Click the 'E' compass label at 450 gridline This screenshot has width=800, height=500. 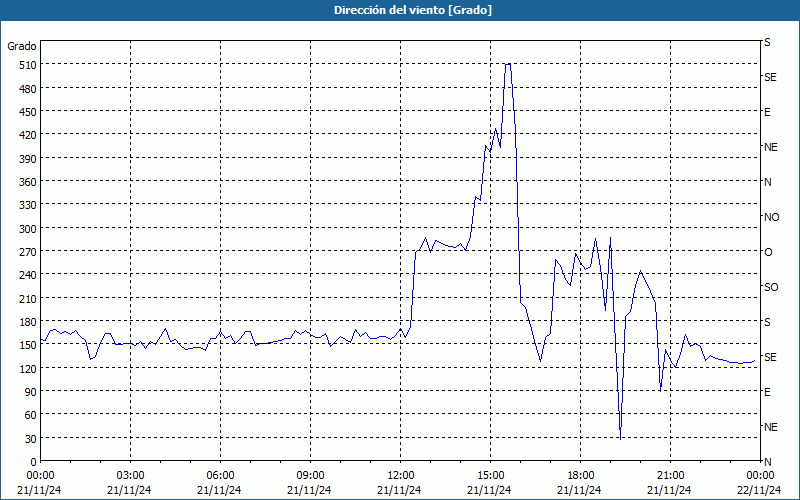pyautogui.click(x=767, y=112)
